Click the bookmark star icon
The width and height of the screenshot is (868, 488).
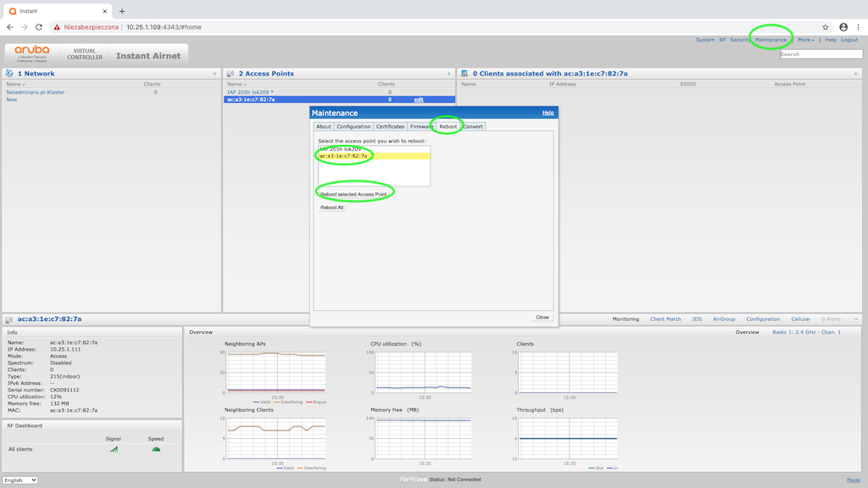826,27
